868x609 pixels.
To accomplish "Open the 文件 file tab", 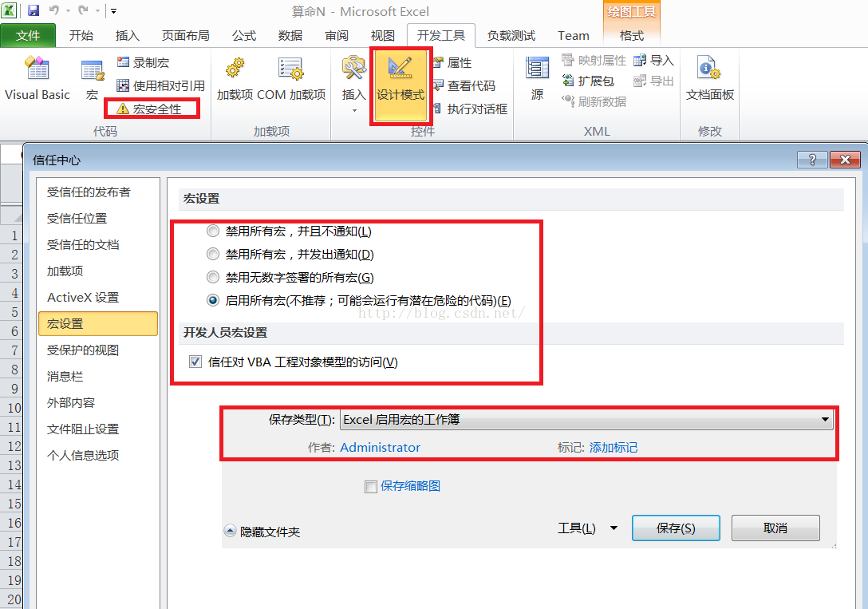I will click(28, 35).
